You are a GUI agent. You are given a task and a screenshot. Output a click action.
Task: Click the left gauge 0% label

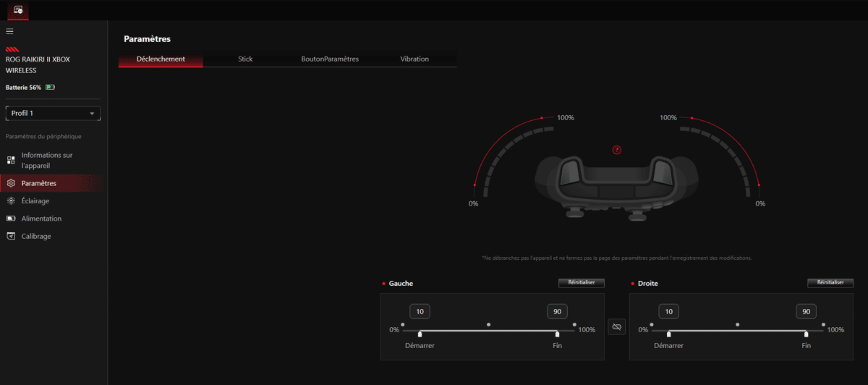[x=473, y=204]
